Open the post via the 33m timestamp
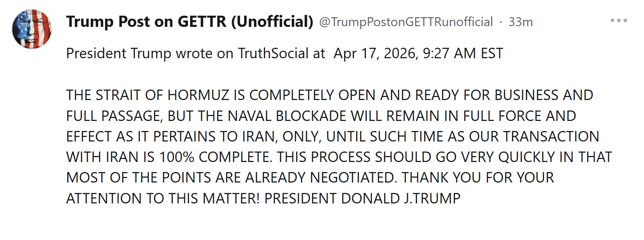This screenshot has height=240, width=644. (520, 22)
